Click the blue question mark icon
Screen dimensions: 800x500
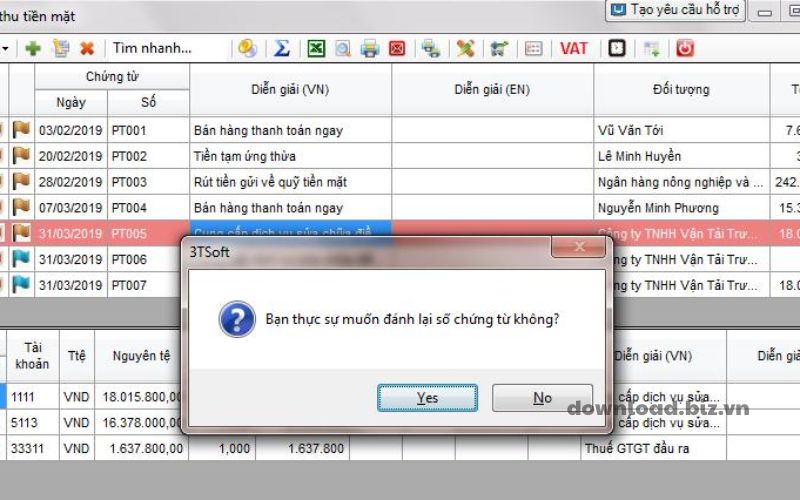(237, 319)
